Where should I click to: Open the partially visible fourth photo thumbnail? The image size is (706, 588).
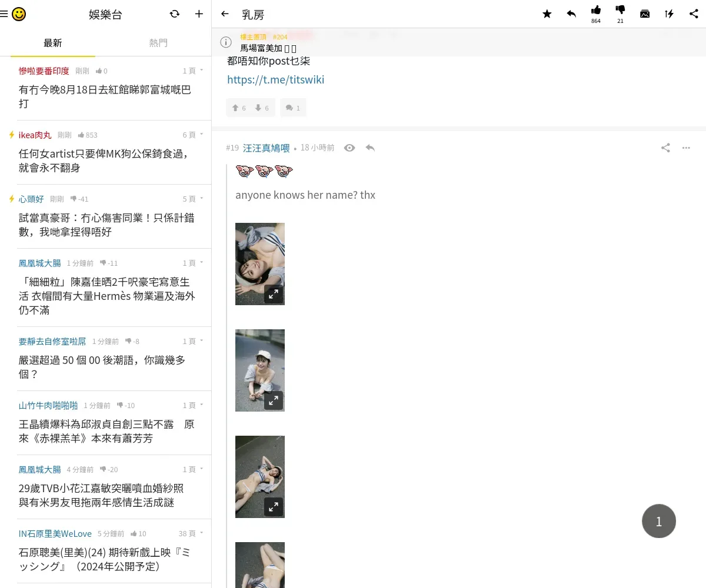point(260,565)
